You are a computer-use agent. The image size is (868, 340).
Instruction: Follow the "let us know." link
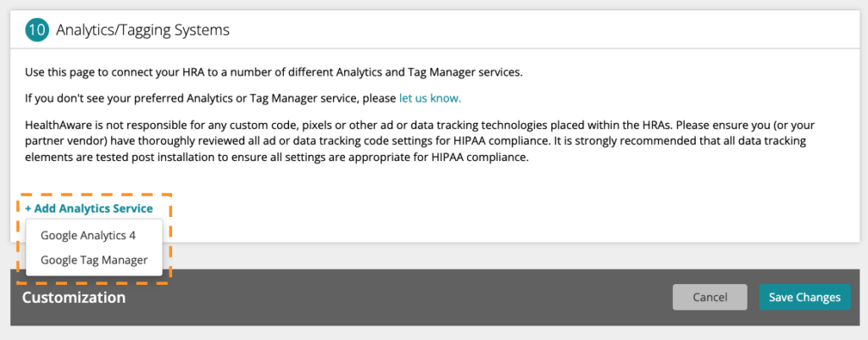click(430, 98)
